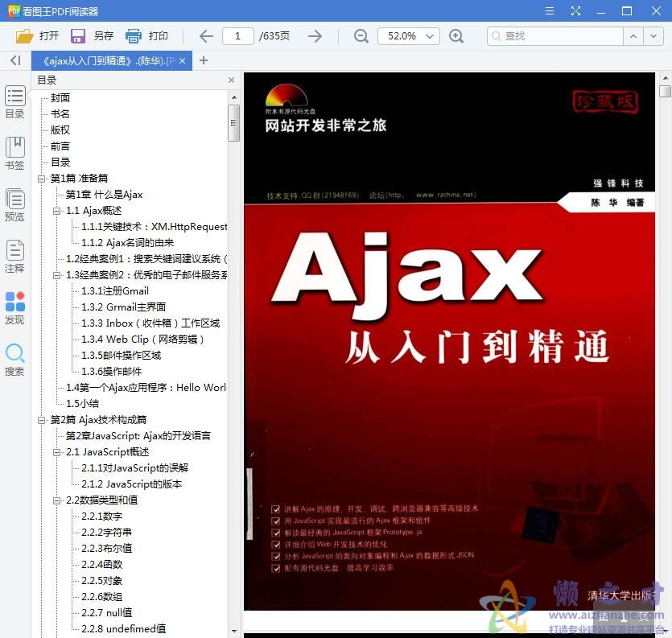Close the 目录 panel with its X

click(x=231, y=80)
